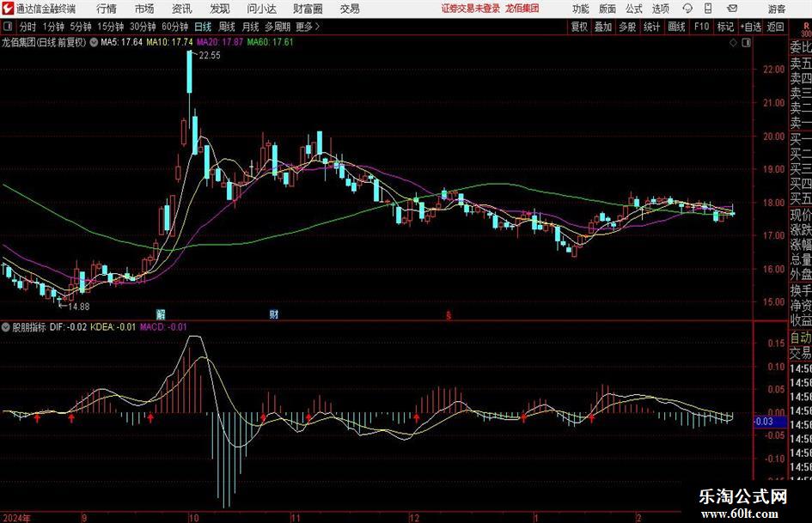Image resolution: width=812 pixels, height=523 pixels.
Task: Open the F10 company info button
Action: coord(702,27)
